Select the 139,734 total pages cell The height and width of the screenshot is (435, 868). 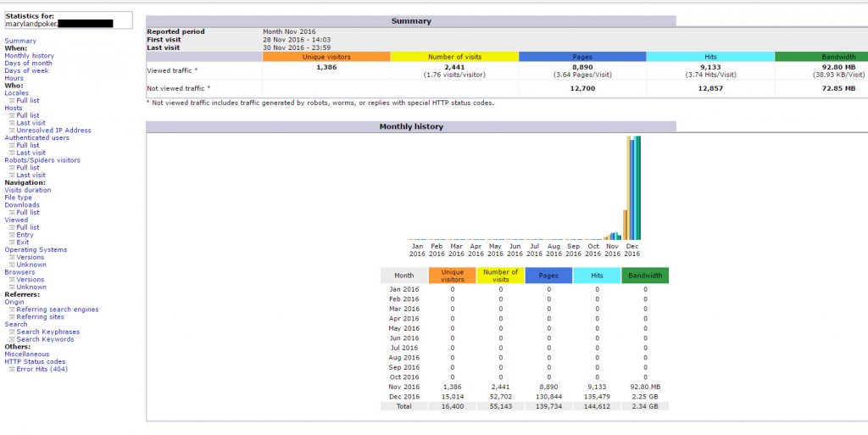point(548,406)
